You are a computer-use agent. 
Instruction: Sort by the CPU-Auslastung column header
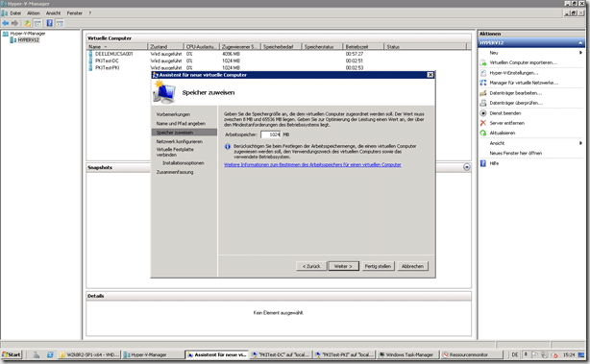point(201,47)
